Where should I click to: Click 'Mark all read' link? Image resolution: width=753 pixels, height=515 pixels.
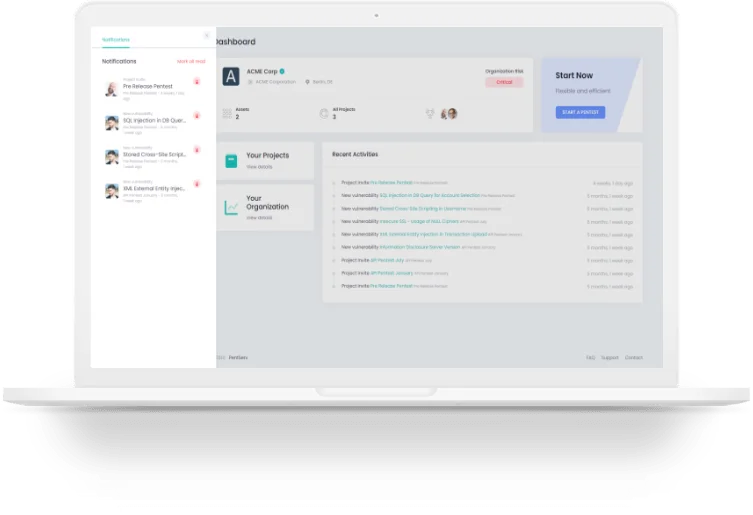pyautogui.click(x=191, y=62)
